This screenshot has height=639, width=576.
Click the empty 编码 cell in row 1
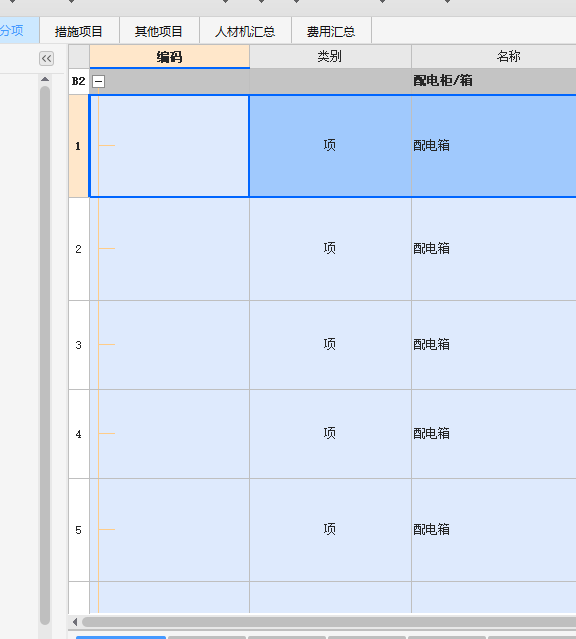coord(169,146)
